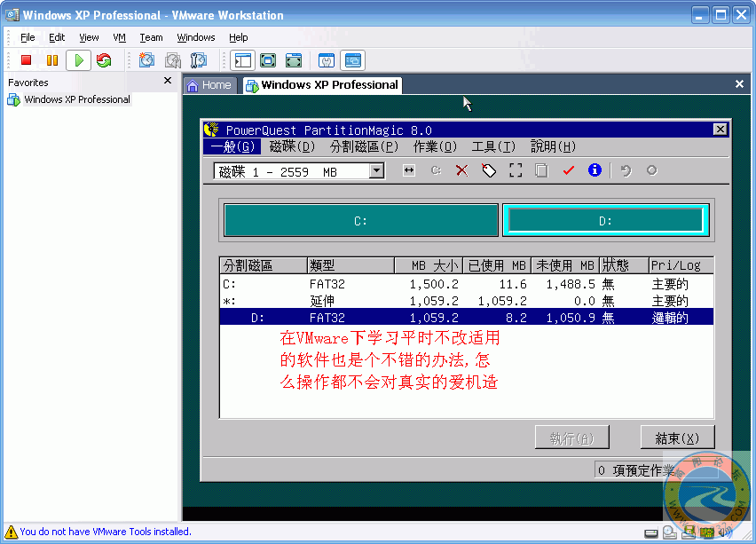Viewport: 756px width, 544px height.
Task: Select the D: partition block in disk map
Action: 605,220
